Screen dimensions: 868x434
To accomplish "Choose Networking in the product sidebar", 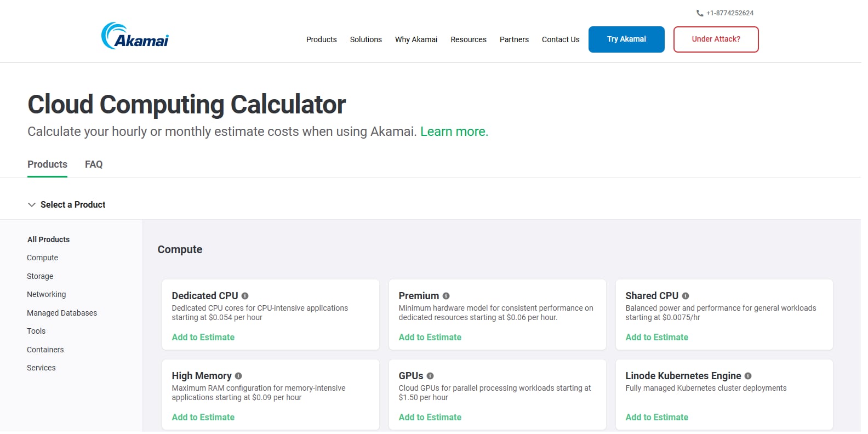I will [46, 294].
